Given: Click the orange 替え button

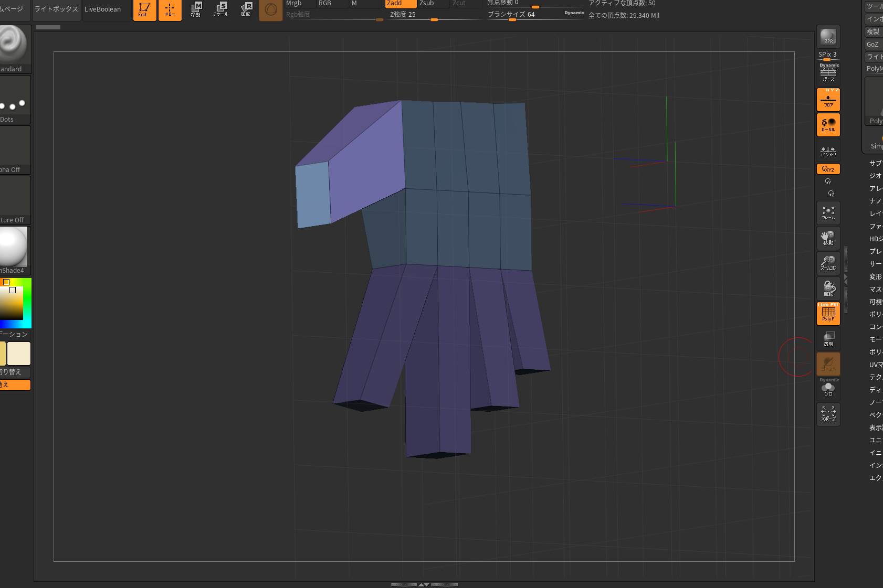Looking at the screenshot, I should 14,385.
